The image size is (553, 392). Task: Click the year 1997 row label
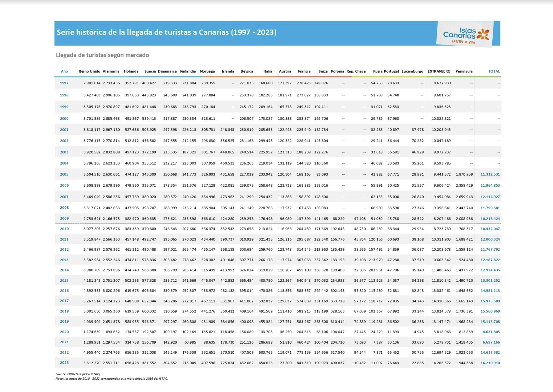64,83
